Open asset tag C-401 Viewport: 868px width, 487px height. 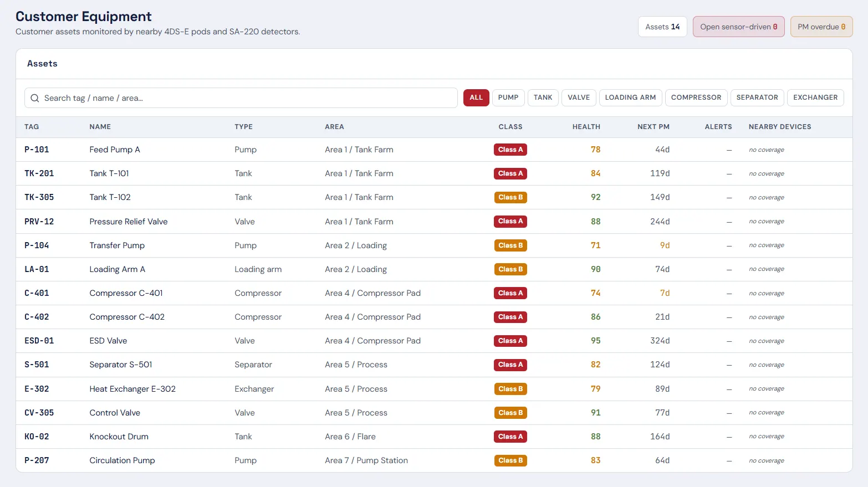coord(37,293)
